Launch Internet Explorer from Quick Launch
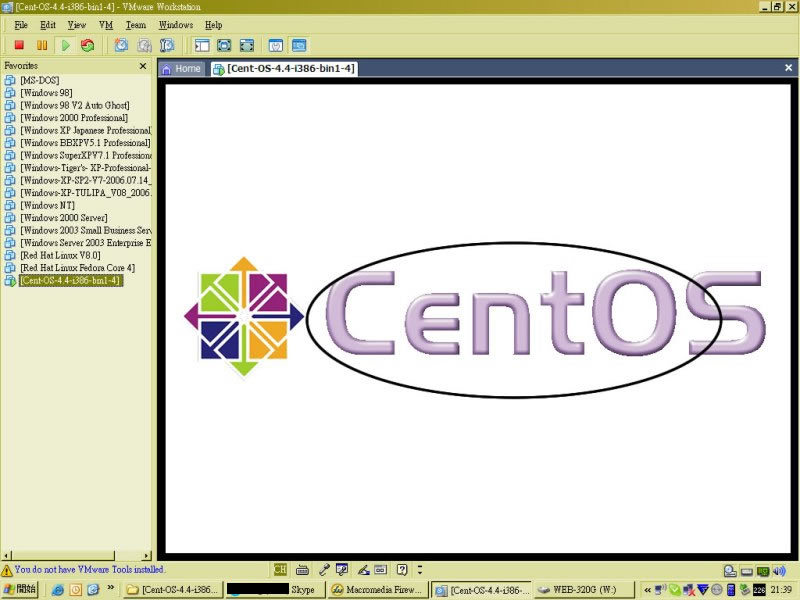Viewport: 800px width, 600px height. (58, 590)
